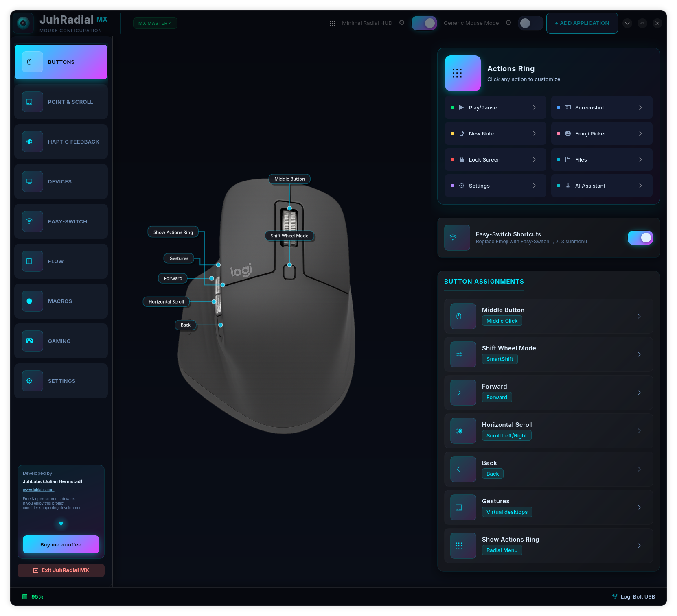The width and height of the screenshot is (677, 616).
Task: Click the Easy-Switch Shortcuts wifi icon
Action: pos(457,238)
